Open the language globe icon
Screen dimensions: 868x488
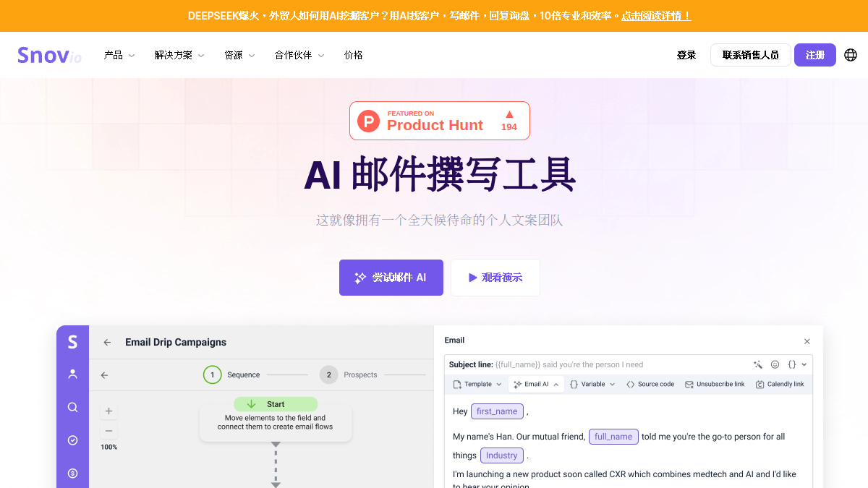[851, 55]
